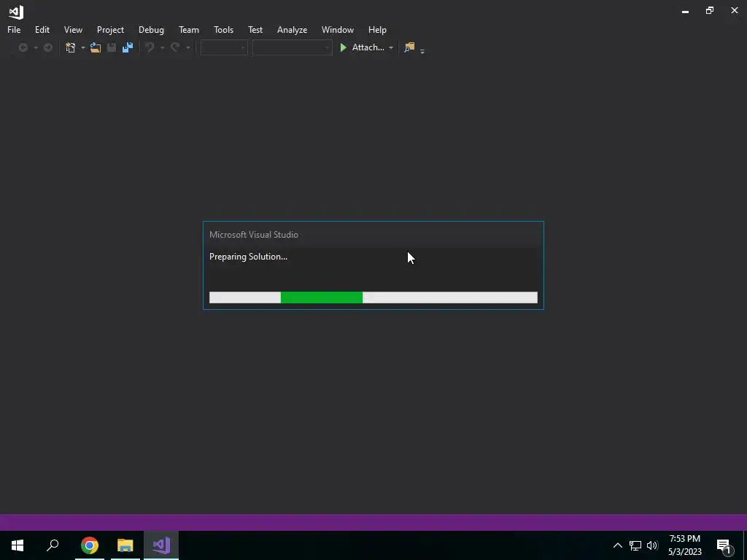Open the notification center icon
747x560 pixels.
(x=724, y=545)
